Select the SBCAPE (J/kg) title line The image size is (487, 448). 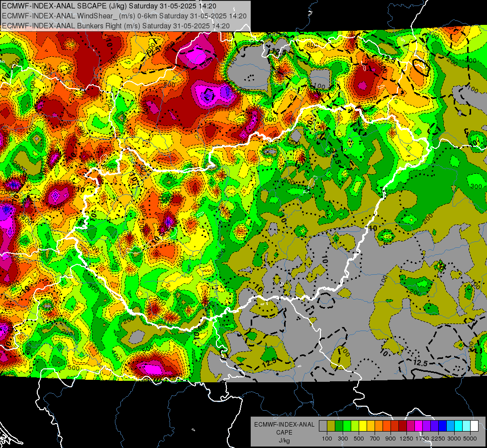[x=109, y=6]
